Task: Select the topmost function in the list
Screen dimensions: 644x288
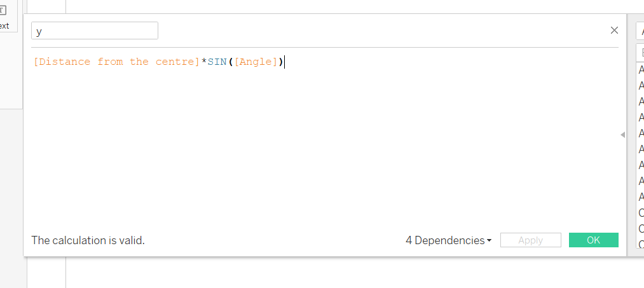Action: pyautogui.click(x=641, y=69)
